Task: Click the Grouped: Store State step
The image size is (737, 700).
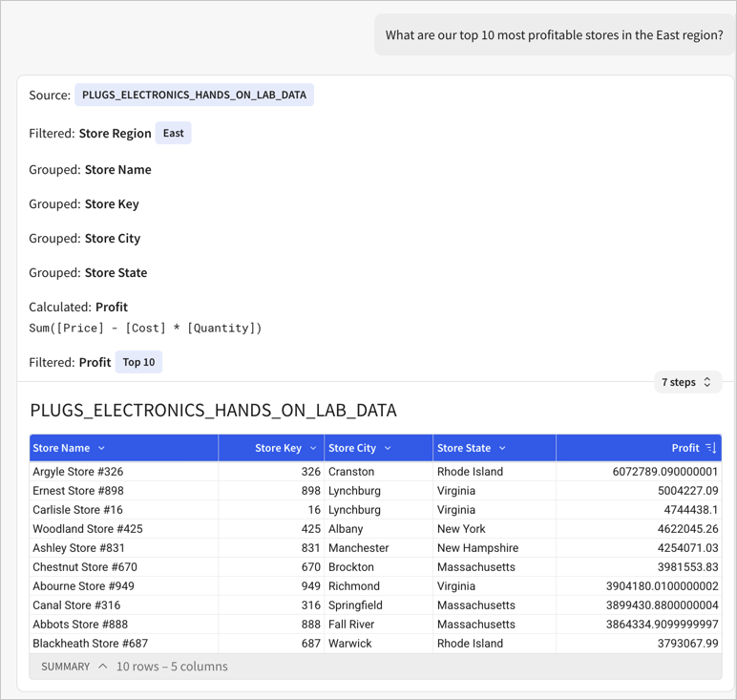Action: click(x=88, y=273)
